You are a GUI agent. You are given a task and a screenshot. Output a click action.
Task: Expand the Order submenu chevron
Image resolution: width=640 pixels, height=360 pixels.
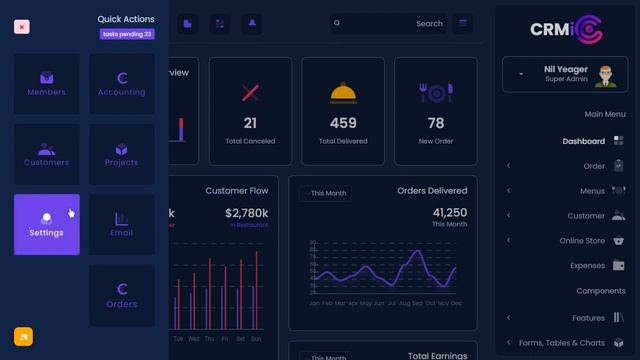pyautogui.click(x=509, y=166)
